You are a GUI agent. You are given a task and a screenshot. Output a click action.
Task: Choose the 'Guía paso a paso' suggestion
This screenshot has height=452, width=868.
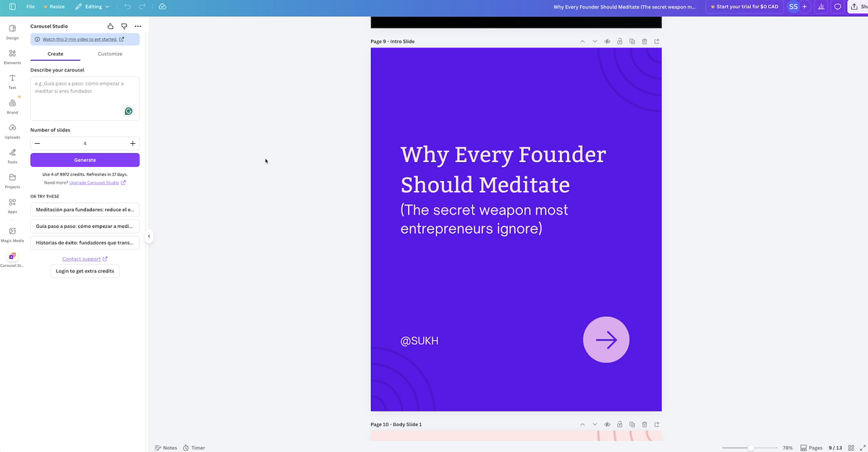point(85,226)
